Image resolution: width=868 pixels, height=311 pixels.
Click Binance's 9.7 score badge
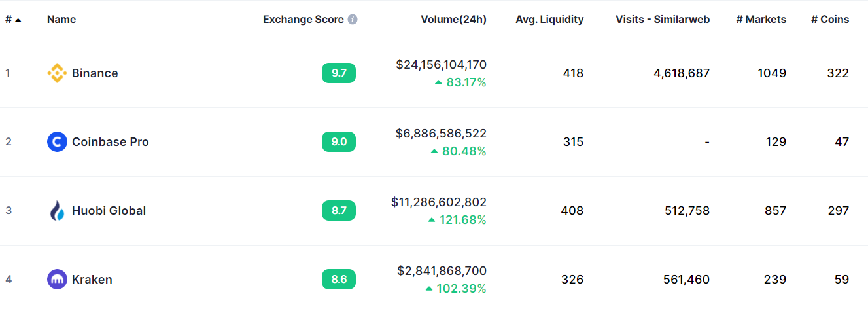pos(339,73)
